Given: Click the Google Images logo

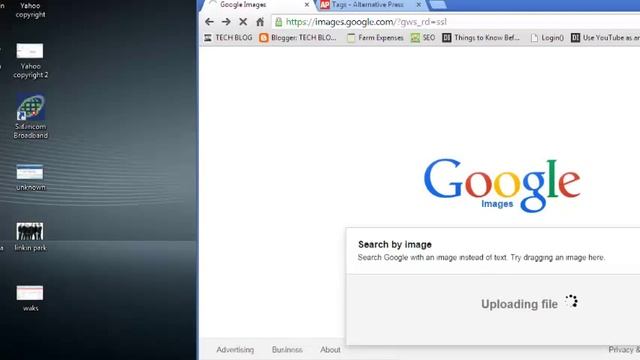Looking at the screenshot, I should click(x=502, y=185).
